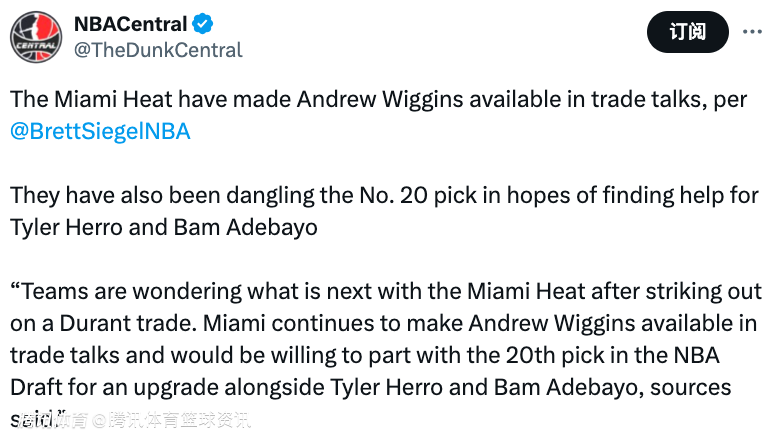This screenshot has width=776, height=444.
Task: Open the @BrettSiegelNBA mention link
Action: point(100,131)
